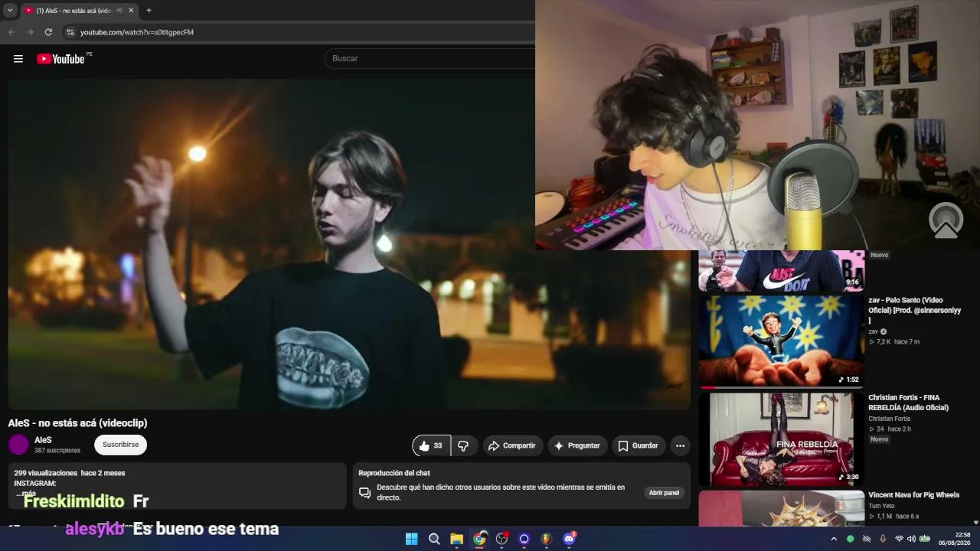Click the video title 'AleS - no estás acá (videoclip)'
Screen dimensions: 980x551
tap(77, 423)
